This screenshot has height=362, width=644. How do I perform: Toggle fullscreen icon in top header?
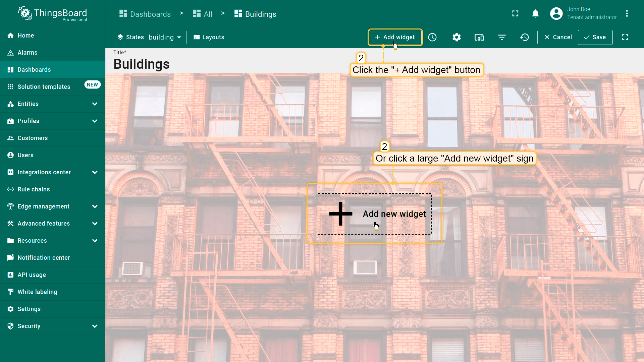tap(515, 13)
